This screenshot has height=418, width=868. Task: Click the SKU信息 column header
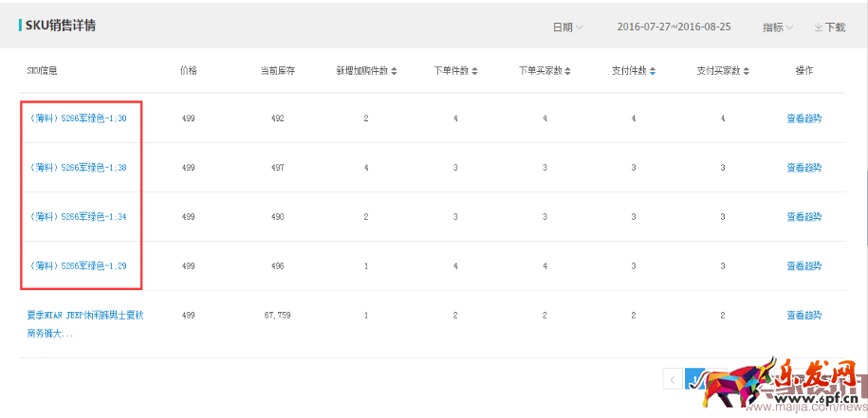[x=43, y=71]
